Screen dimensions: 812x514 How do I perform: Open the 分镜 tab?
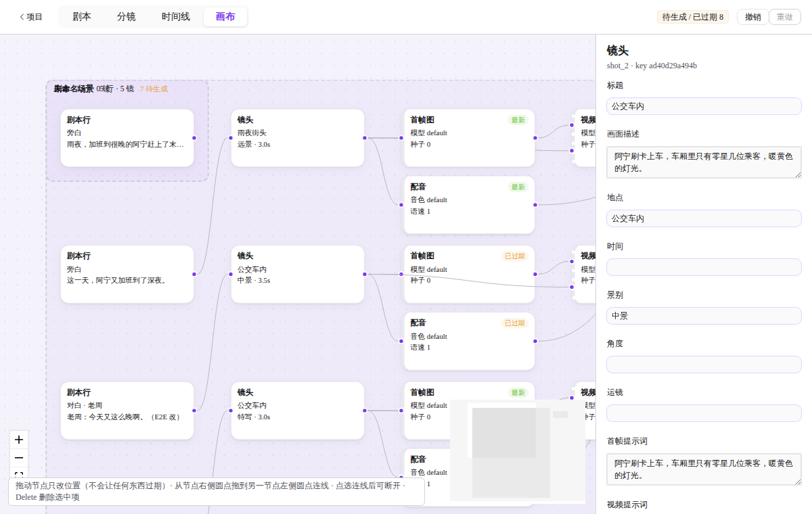(127, 17)
